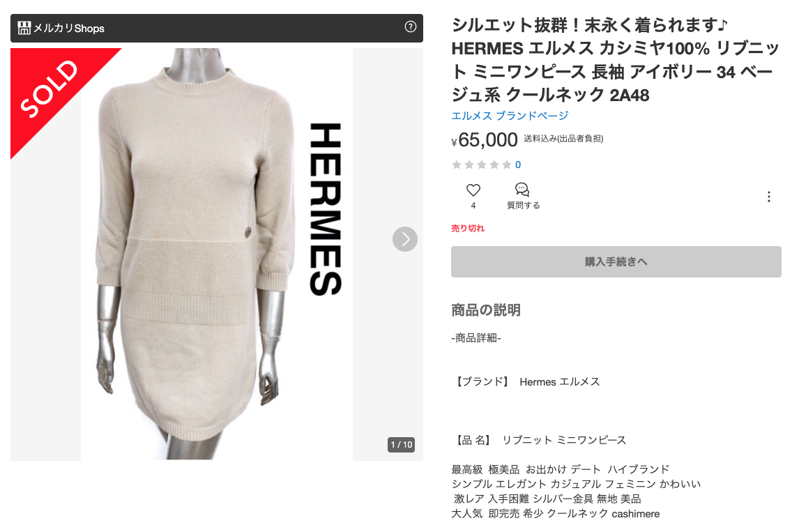The height and width of the screenshot is (532, 799).
Task: Open the エルメス ブランドページ link
Action: tap(510, 116)
